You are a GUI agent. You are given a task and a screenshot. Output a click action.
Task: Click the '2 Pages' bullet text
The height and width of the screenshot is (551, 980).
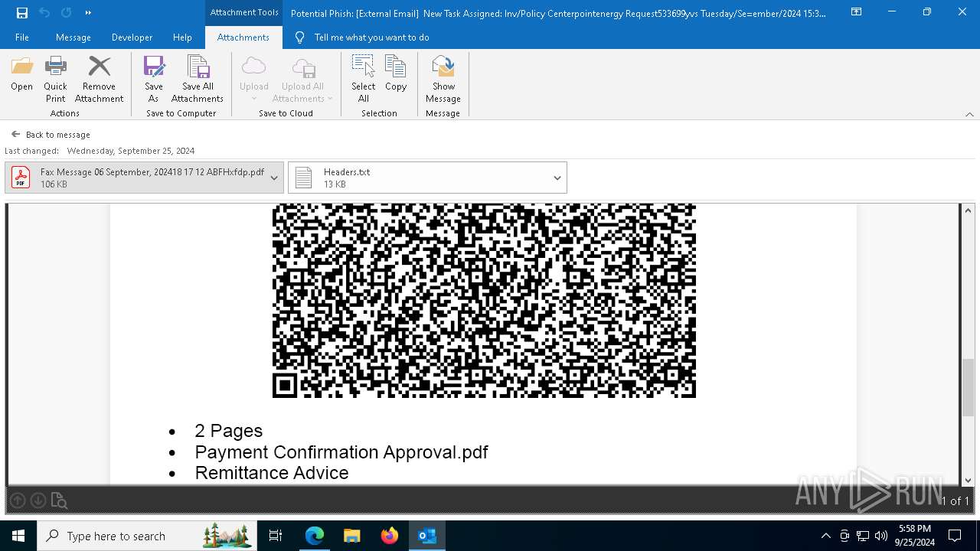pyautogui.click(x=229, y=431)
